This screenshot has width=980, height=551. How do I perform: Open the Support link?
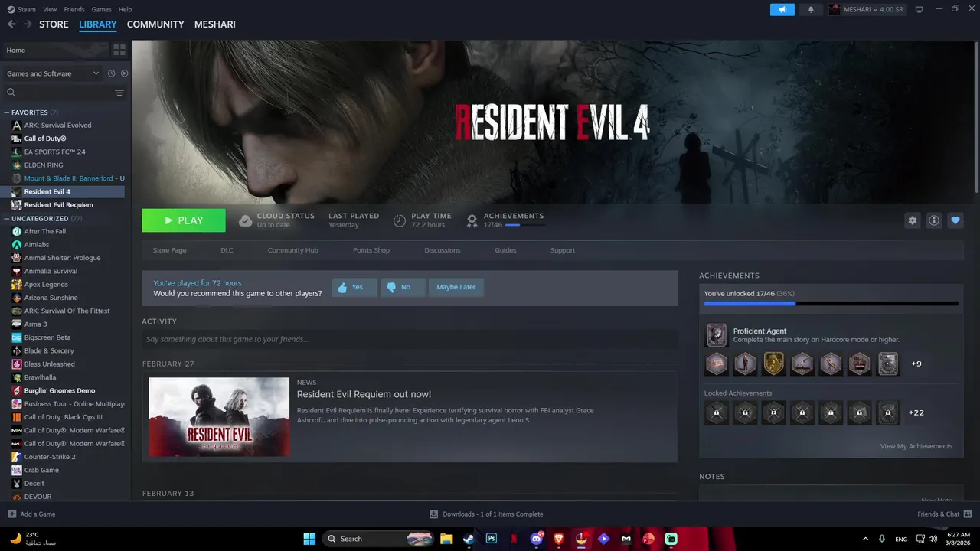pyautogui.click(x=563, y=250)
